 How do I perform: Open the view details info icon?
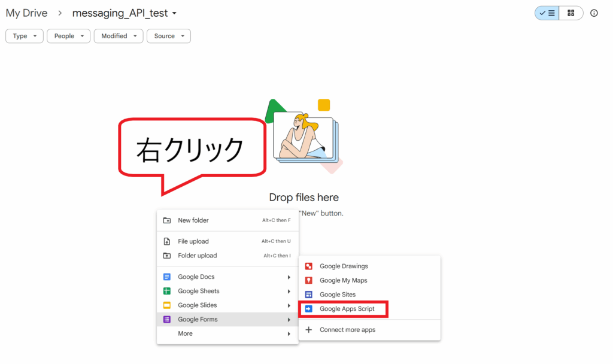click(x=594, y=13)
